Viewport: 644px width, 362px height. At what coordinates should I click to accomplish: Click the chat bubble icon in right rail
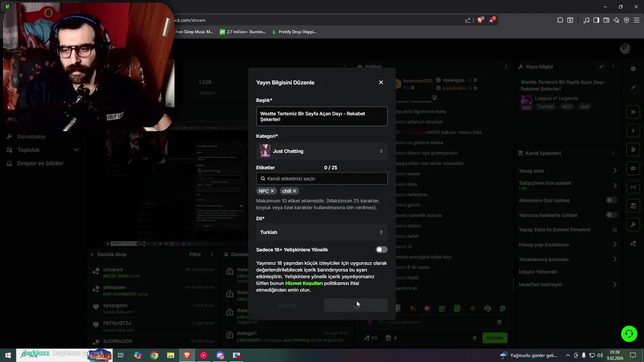(x=633, y=168)
